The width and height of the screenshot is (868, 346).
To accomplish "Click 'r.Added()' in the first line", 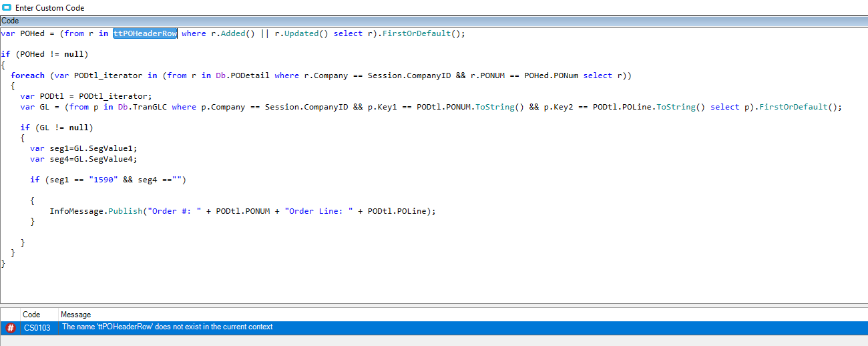I will pos(233,33).
